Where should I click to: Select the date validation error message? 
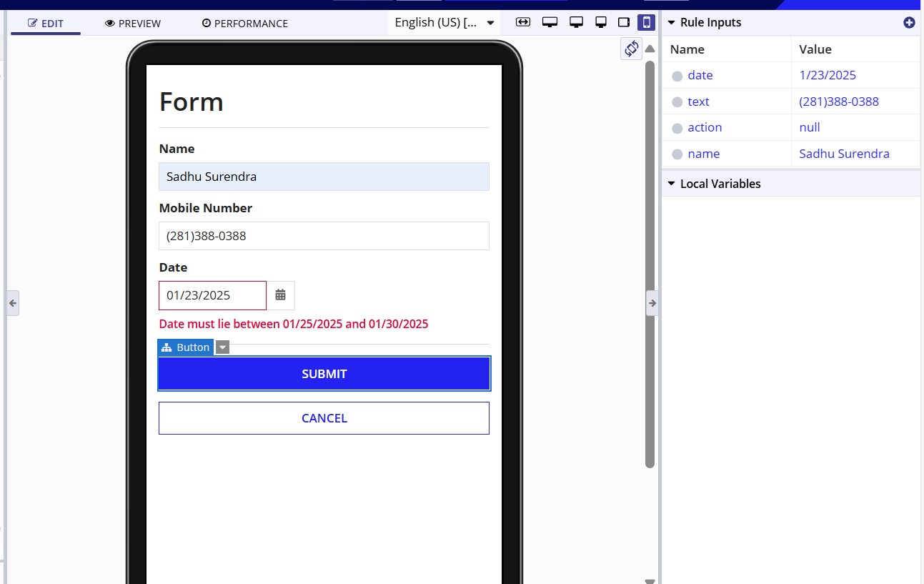[x=294, y=324]
